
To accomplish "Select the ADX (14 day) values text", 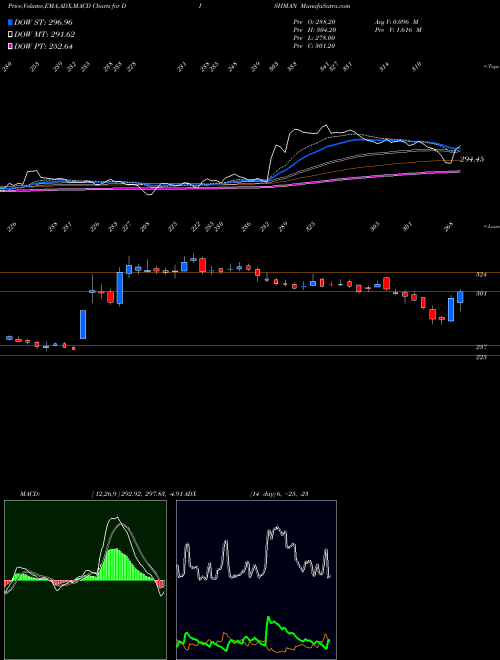I will (279, 494).
